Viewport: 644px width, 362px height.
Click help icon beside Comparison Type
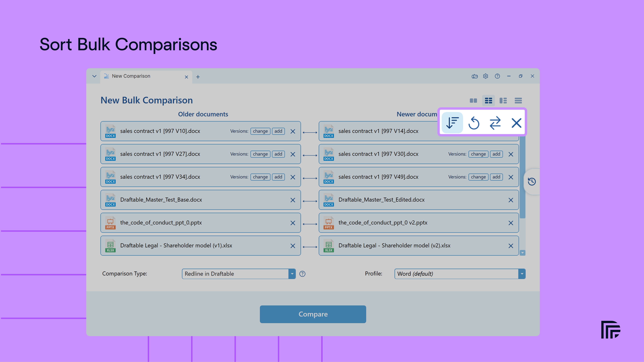point(302,274)
